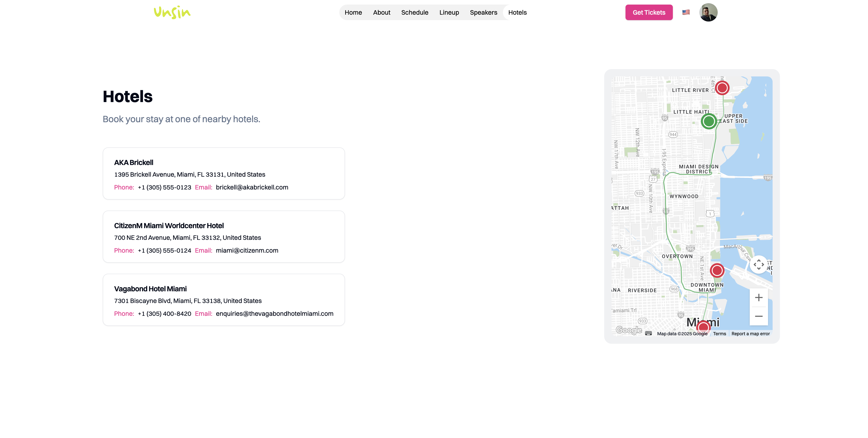The height and width of the screenshot is (438, 868).
Task: Click the Overtown label on the map
Action: [x=677, y=256]
